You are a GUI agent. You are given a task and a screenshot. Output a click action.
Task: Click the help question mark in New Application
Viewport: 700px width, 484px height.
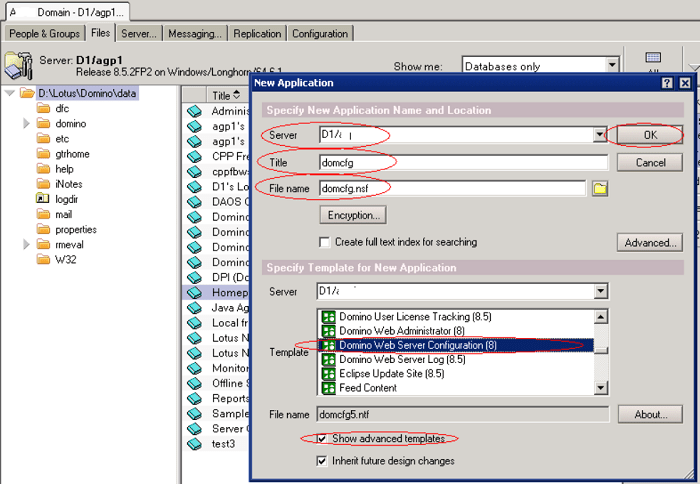(x=667, y=83)
